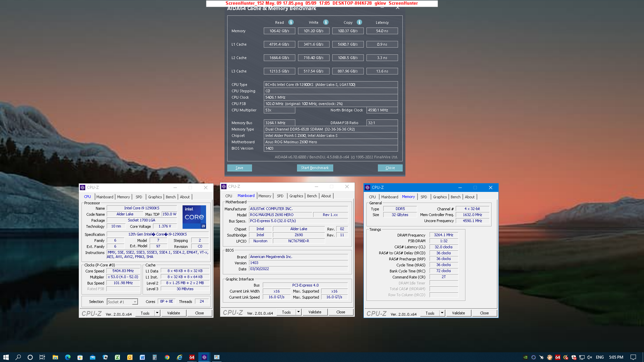Viewport: 644px width, 362px height.
Task: Launch Word from the taskbar
Action: (142, 357)
